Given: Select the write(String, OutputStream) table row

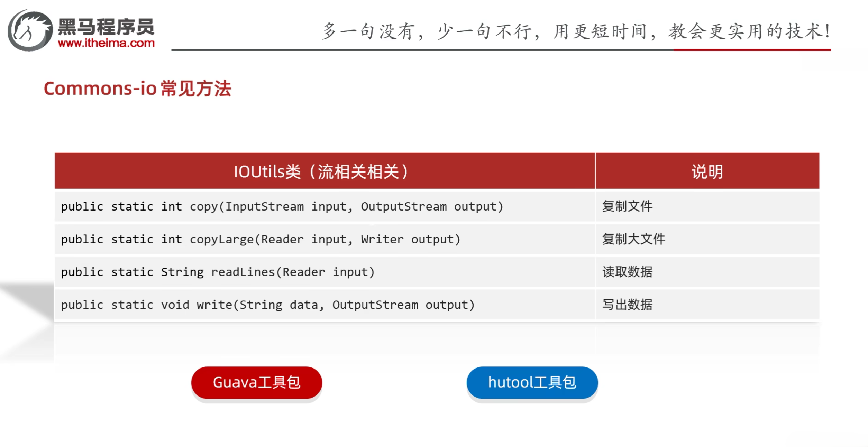Looking at the screenshot, I should click(267, 305).
